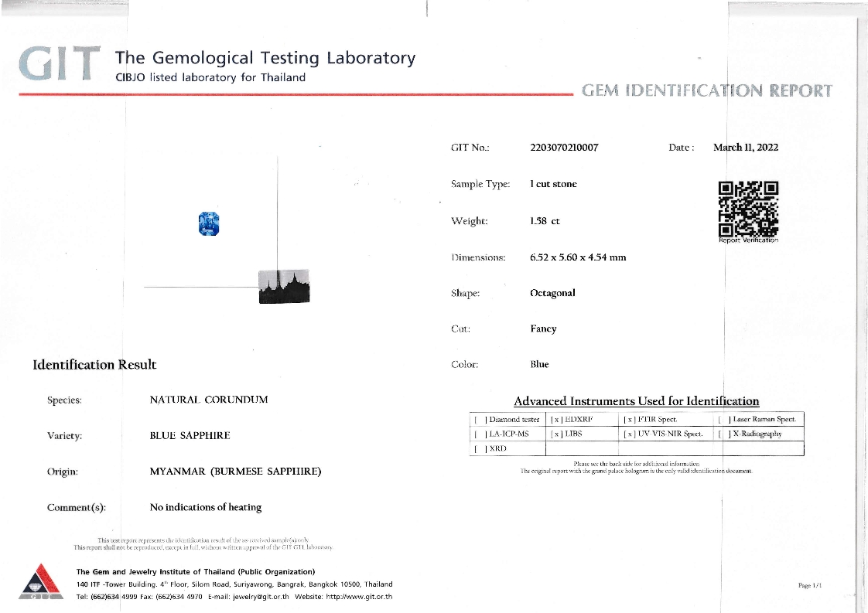Check the LA-ICP-MS checkbox
This screenshot has height=613, width=868.
pyautogui.click(x=480, y=434)
